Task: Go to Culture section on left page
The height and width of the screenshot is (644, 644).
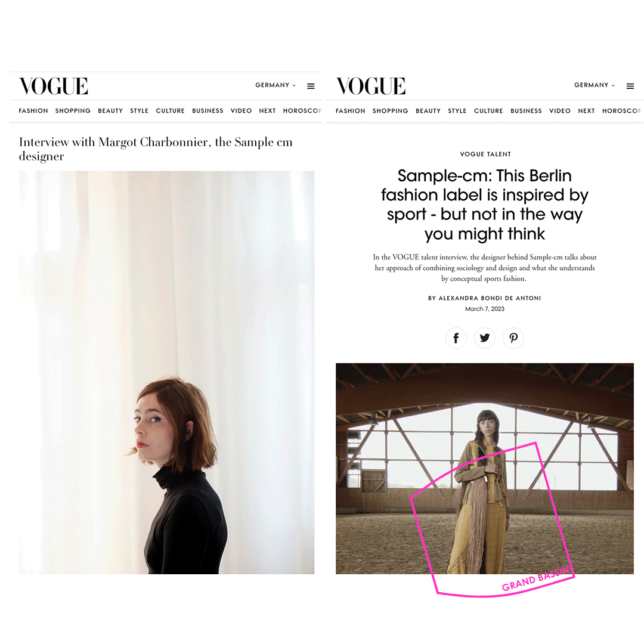Action: 170,111
